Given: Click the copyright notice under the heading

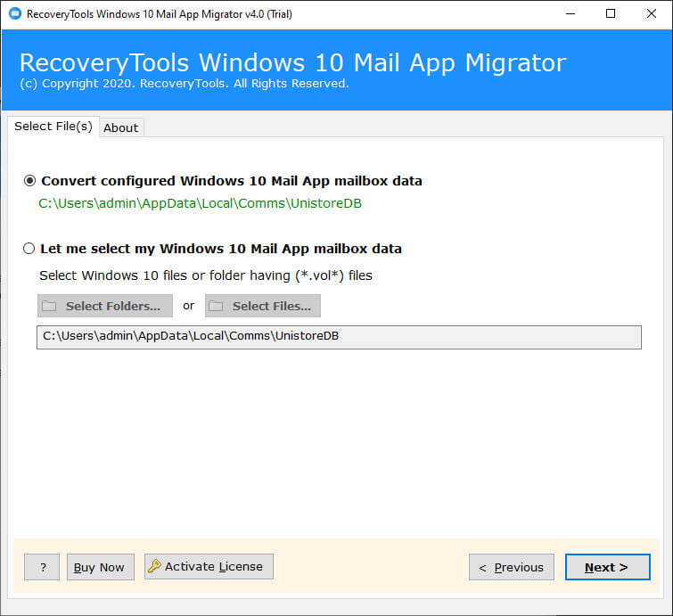Looking at the screenshot, I should [x=184, y=84].
